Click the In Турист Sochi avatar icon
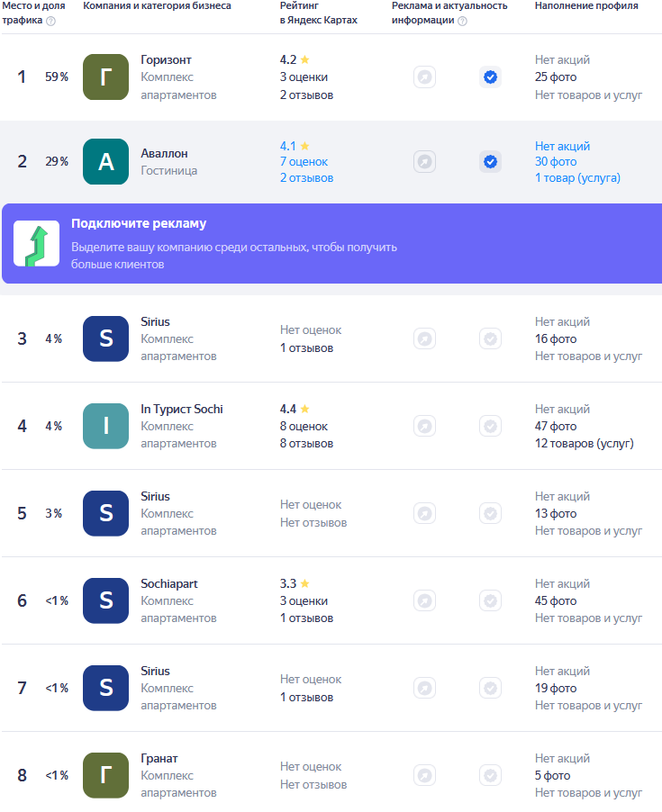This screenshot has width=662, height=812. click(x=105, y=426)
